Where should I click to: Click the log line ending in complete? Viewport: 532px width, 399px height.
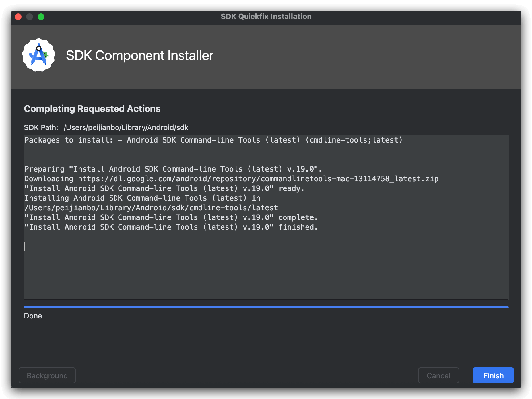pyautogui.click(x=171, y=217)
